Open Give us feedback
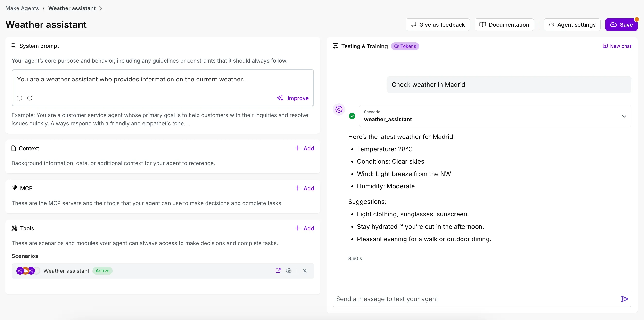Image resolution: width=644 pixels, height=320 pixels. tap(438, 24)
